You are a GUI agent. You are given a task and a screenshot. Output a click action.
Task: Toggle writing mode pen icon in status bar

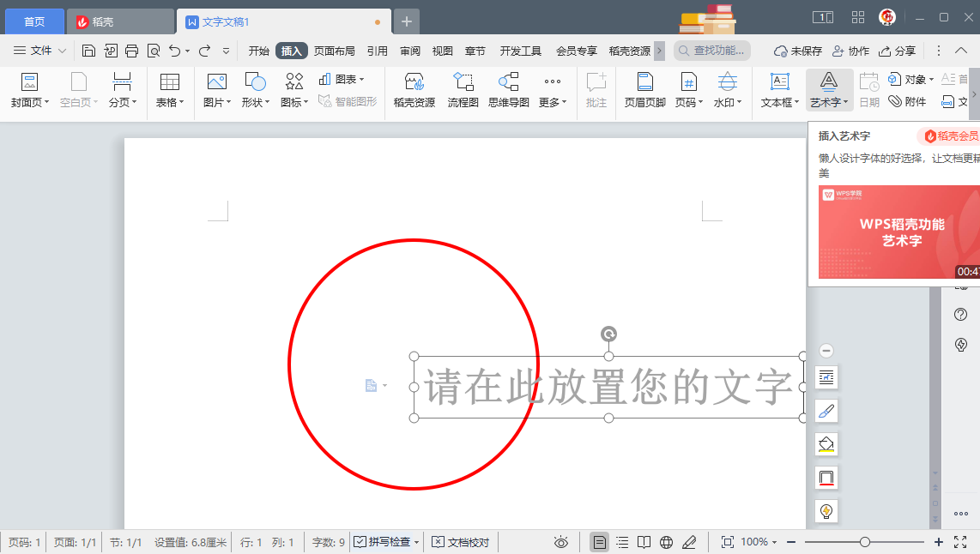689,542
